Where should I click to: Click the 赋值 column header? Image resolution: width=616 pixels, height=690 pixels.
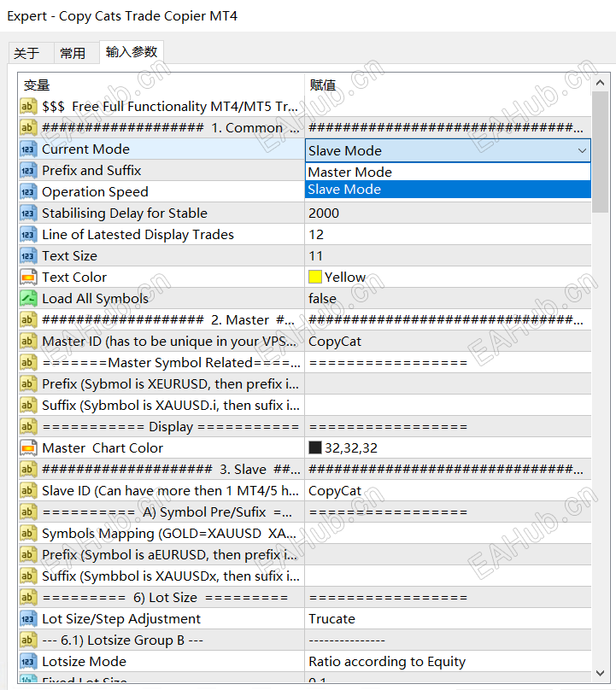[x=448, y=85]
